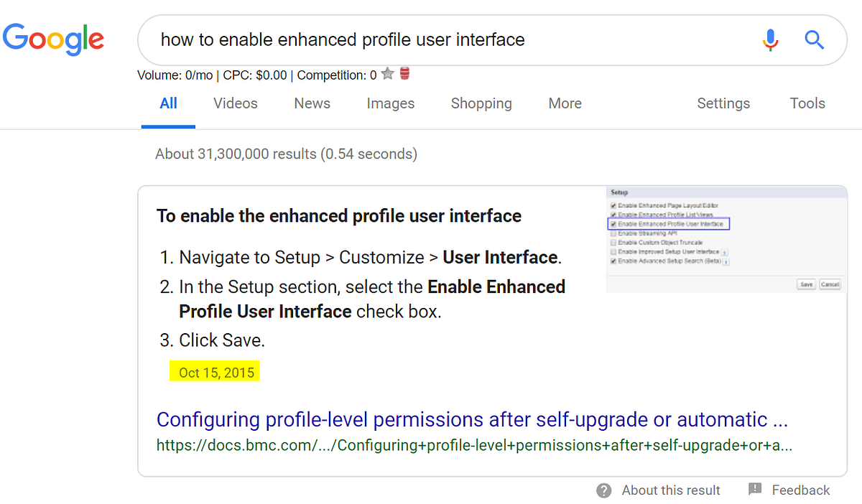Click the blue search magnifier icon
The height and width of the screenshot is (504, 862).
click(814, 39)
